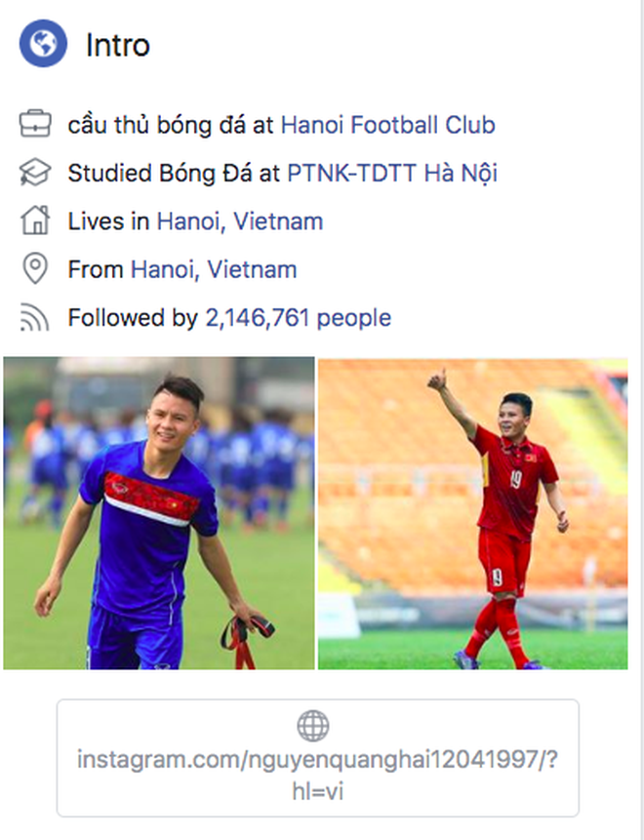Click the blue globe Intro icon
Viewport: 644px width, 840px height.
[43, 45]
